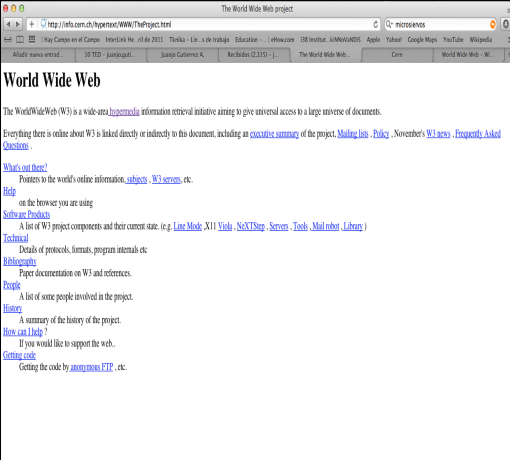Follow the NeXTStep link
The image size is (510, 460).
pyautogui.click(x=251, y=226)
